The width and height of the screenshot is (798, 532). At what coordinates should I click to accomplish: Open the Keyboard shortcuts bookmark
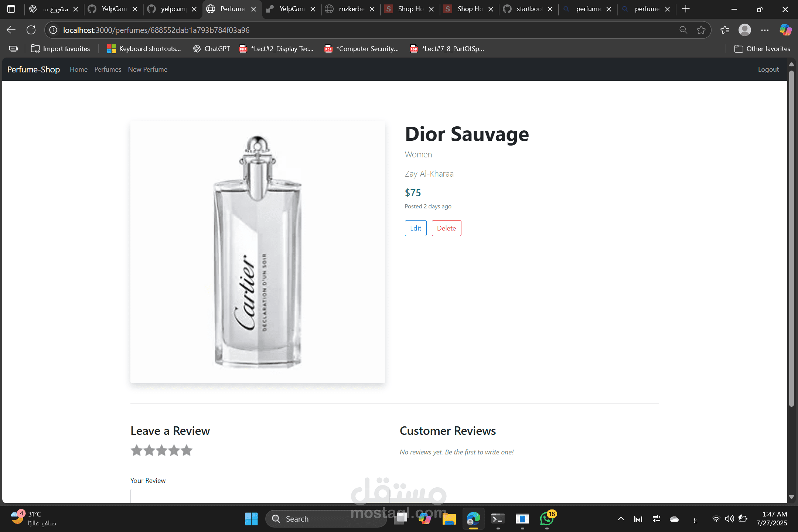click(x=144, y=49)
